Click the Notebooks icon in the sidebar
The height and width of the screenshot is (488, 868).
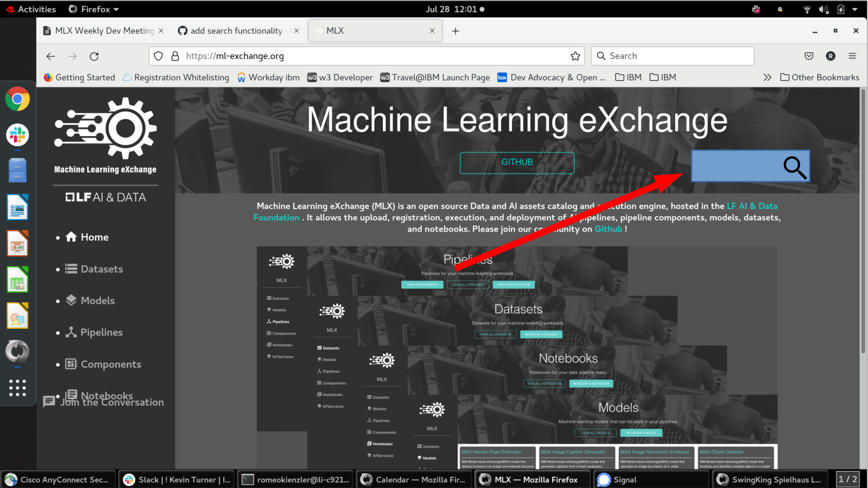(72, 395)
